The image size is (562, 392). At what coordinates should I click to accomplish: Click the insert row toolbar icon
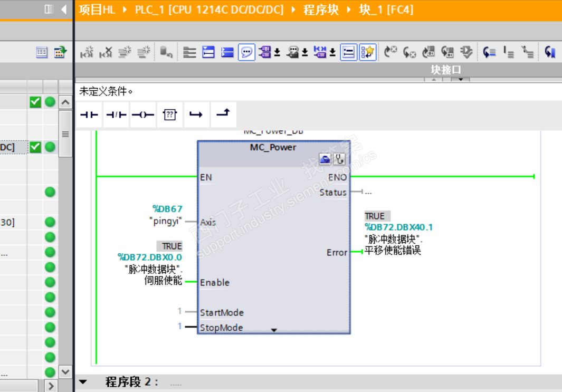click(x=125, y=52)
